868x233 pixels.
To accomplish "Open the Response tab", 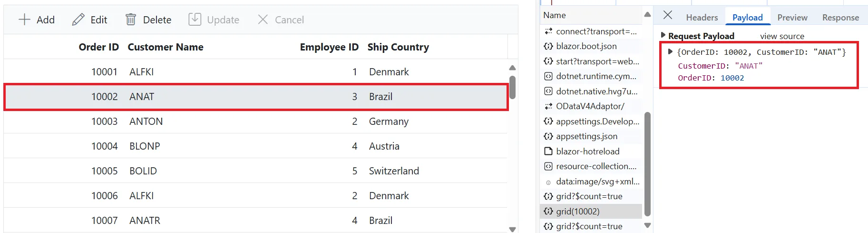I will coord(840,18).
